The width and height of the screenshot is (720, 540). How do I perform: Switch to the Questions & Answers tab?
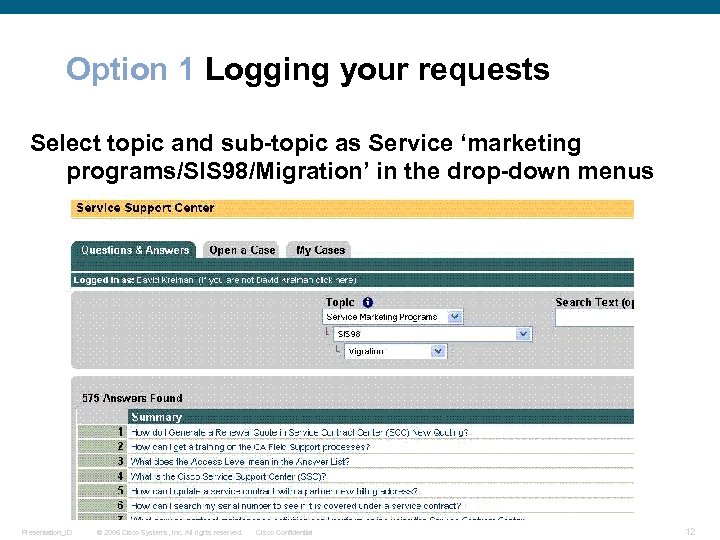[134, 250]
